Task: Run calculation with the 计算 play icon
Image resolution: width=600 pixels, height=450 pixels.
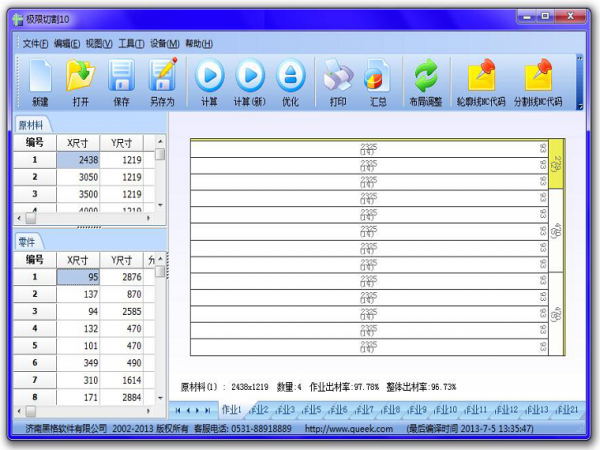Action: [210, 78]
